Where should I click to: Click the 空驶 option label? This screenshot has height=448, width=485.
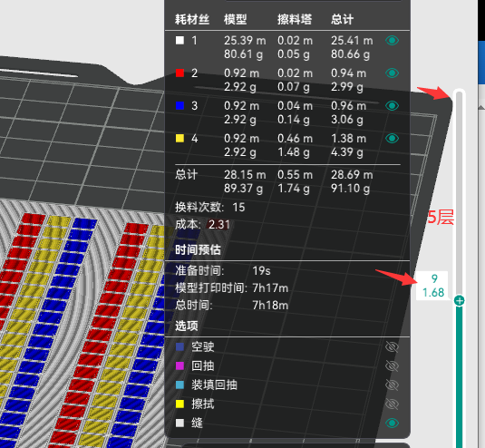[202, 346]
